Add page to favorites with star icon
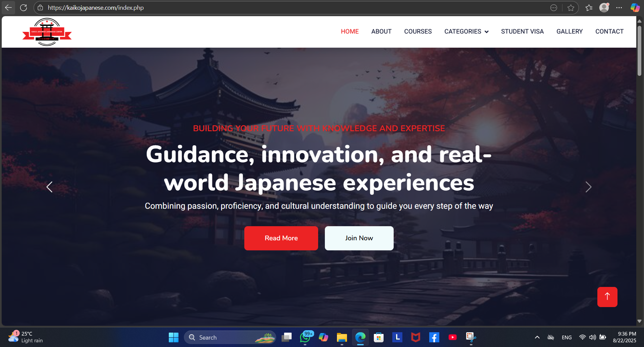Screen dimensions: 644x347 click(571, 8)
